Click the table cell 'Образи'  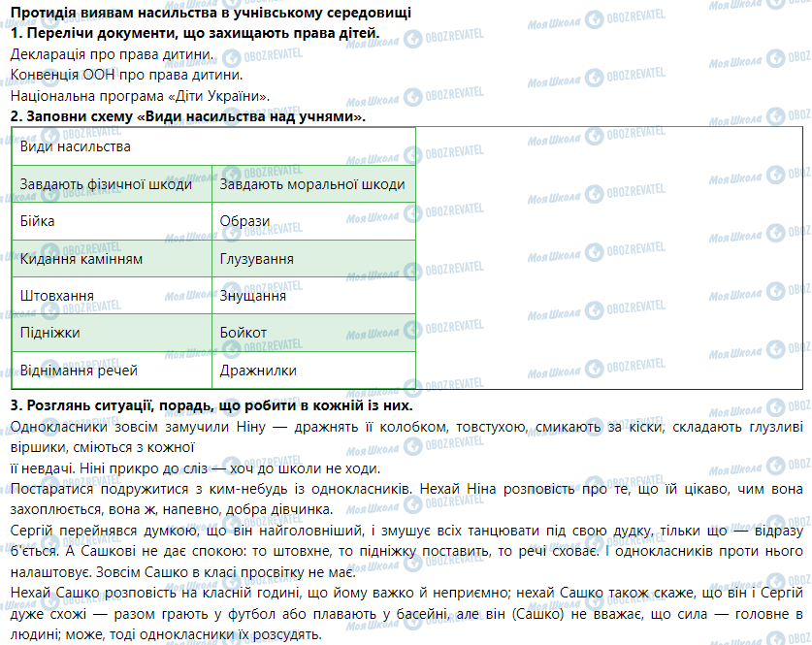click(x=244, y=221)
